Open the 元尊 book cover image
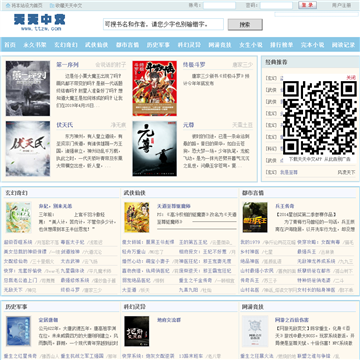The height and width of the screenshot is (360, 360). coord(155,149)
